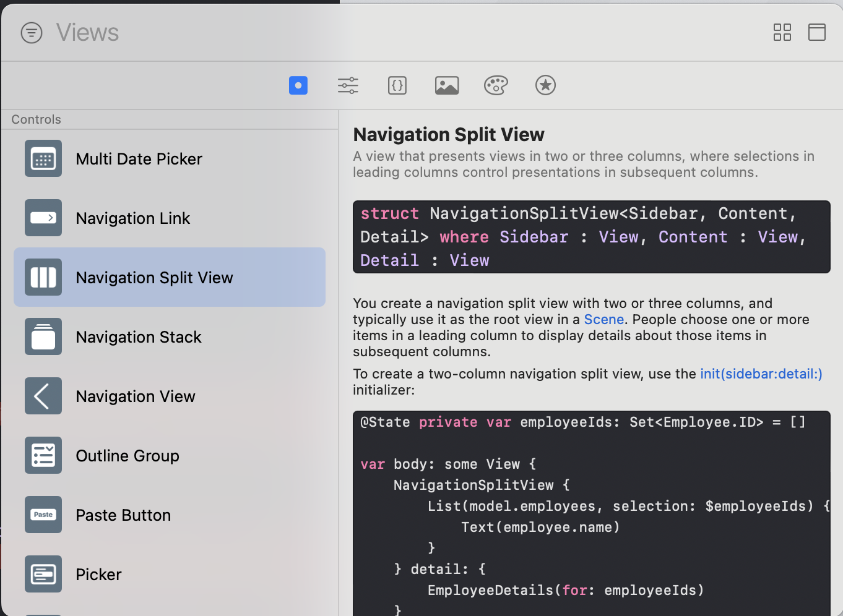This screenshot has width=843, height=616.
Task: Click the employeeIds example code block
Action: coord(592,513)
